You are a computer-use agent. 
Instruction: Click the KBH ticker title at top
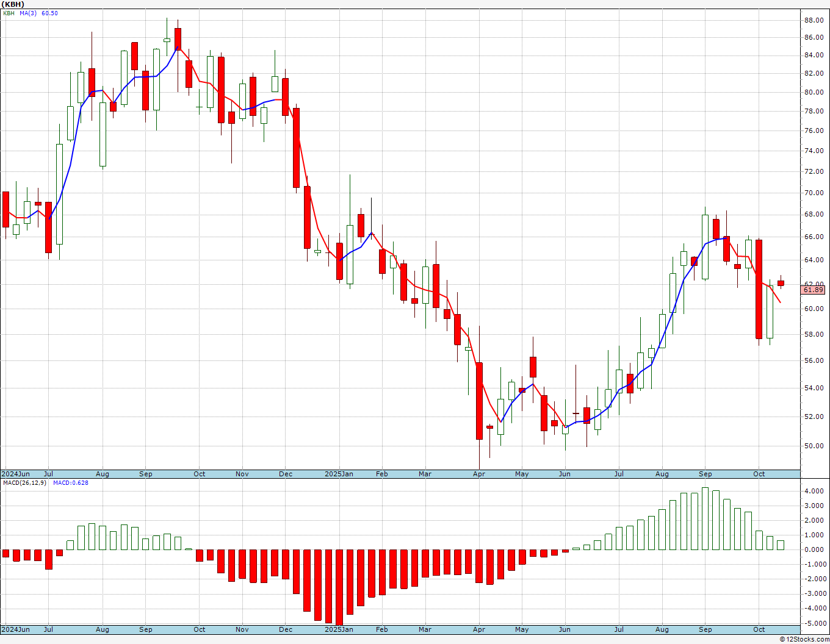coord(13,4)
